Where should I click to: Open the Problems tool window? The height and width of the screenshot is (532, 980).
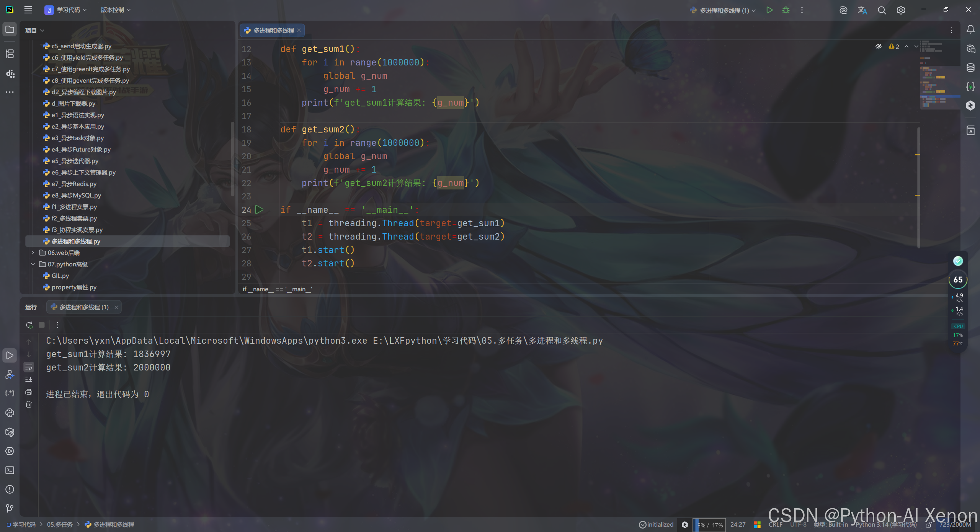[x=10, y=490]
